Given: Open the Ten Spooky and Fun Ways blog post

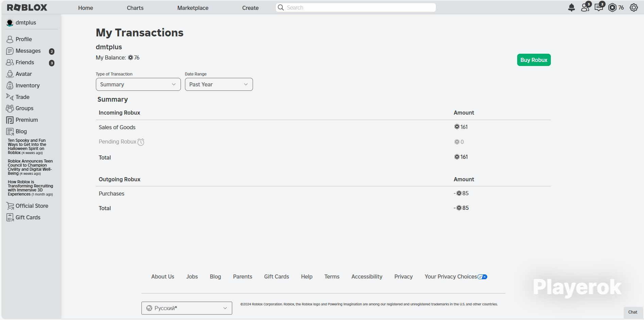Looking at the screenshot, I should point(27,147).
